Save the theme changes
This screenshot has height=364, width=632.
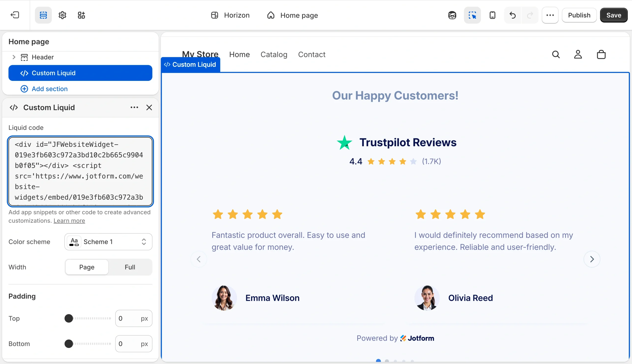(x=613, y=15)
